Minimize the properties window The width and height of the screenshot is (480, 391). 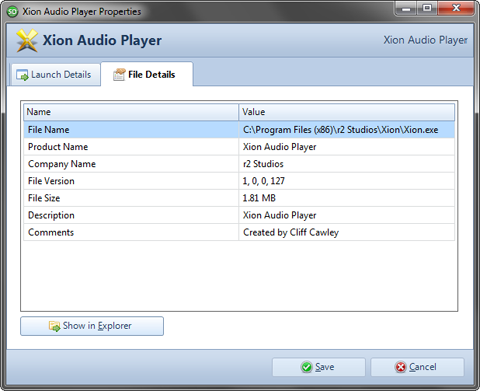tap(405, 8)
